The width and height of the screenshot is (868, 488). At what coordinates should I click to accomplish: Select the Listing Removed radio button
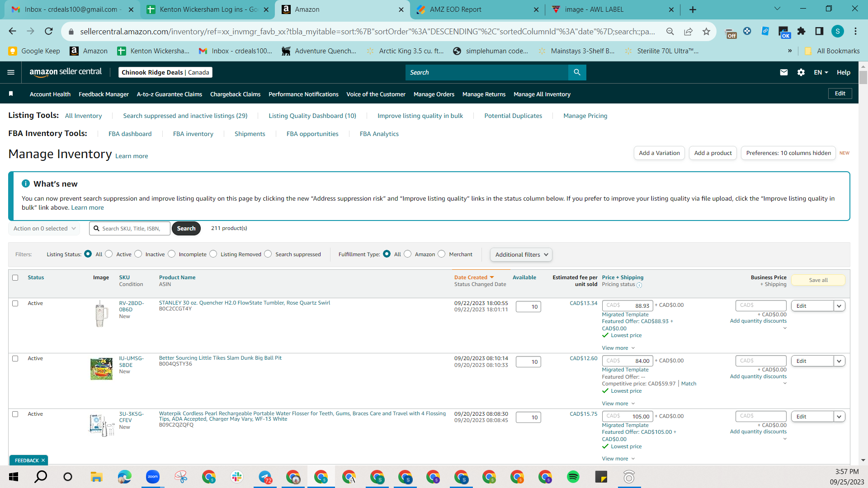coord(213,254)
